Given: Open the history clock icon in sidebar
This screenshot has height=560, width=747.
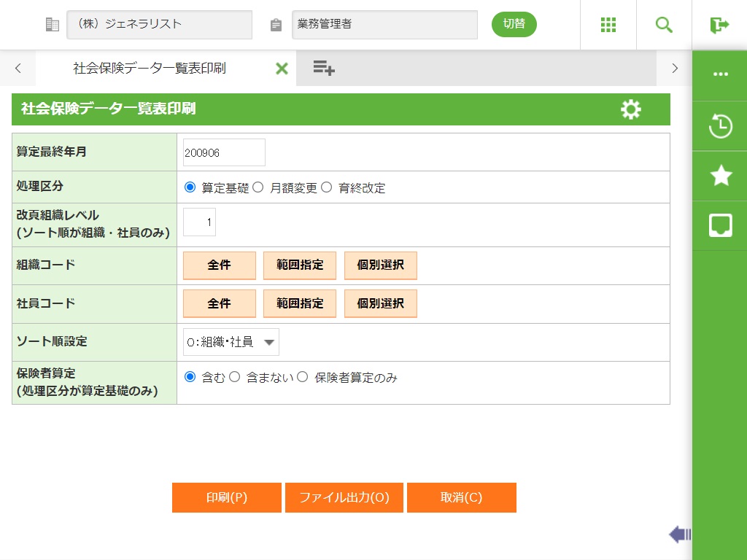Looking at the screenshot, I should point(720,126).
